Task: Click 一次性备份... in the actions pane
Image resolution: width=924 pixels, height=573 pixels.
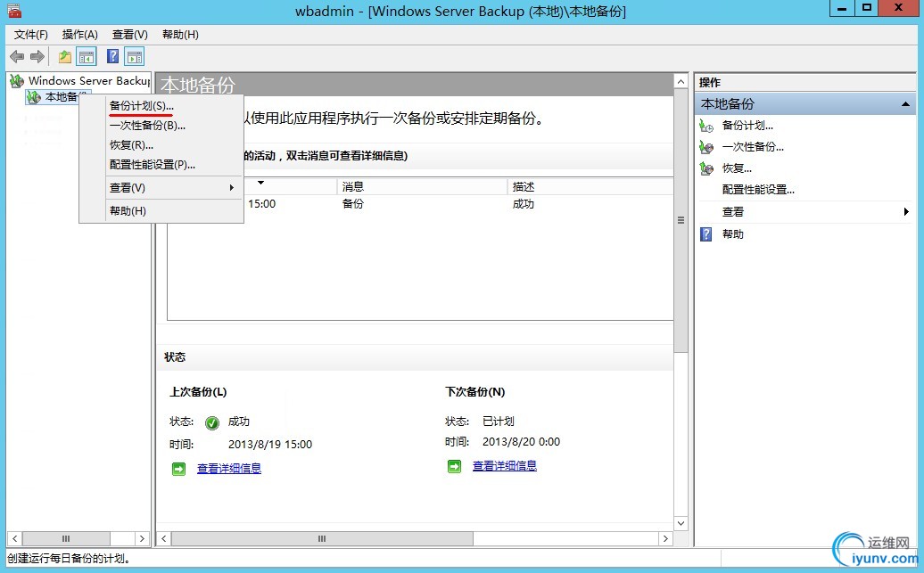Action: (753, 147)
